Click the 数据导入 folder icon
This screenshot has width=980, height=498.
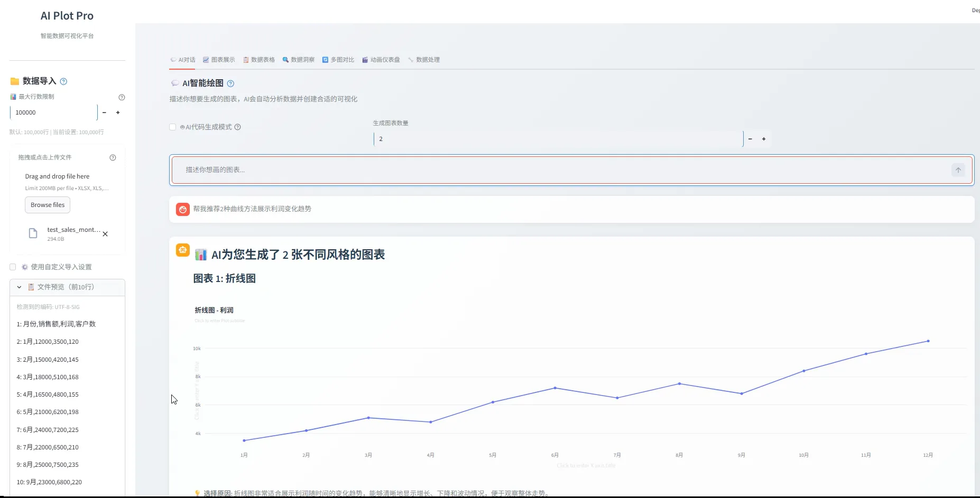tap(15, 81)
